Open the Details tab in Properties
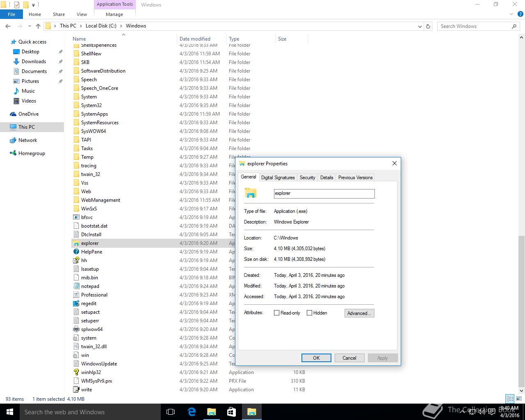 click(326, 178)
